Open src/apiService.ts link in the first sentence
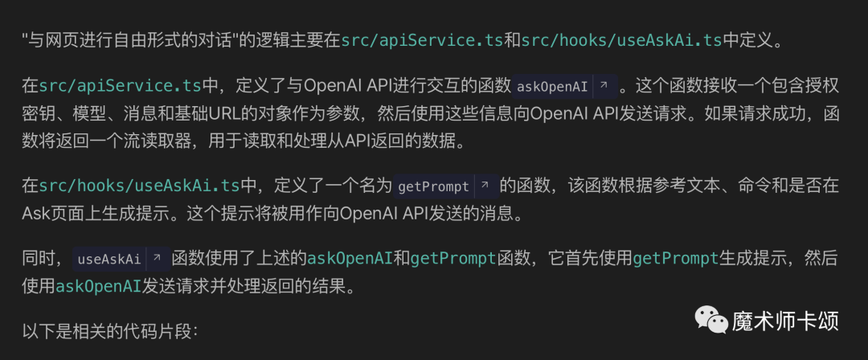 click(x=422, y=41)
